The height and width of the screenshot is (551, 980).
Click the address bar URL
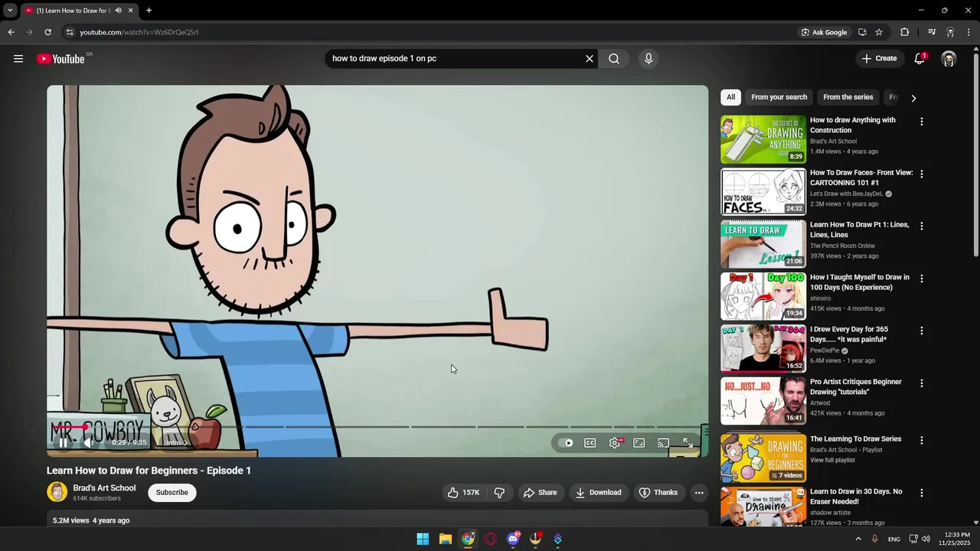pyautogui.click(x=139, y=32)
